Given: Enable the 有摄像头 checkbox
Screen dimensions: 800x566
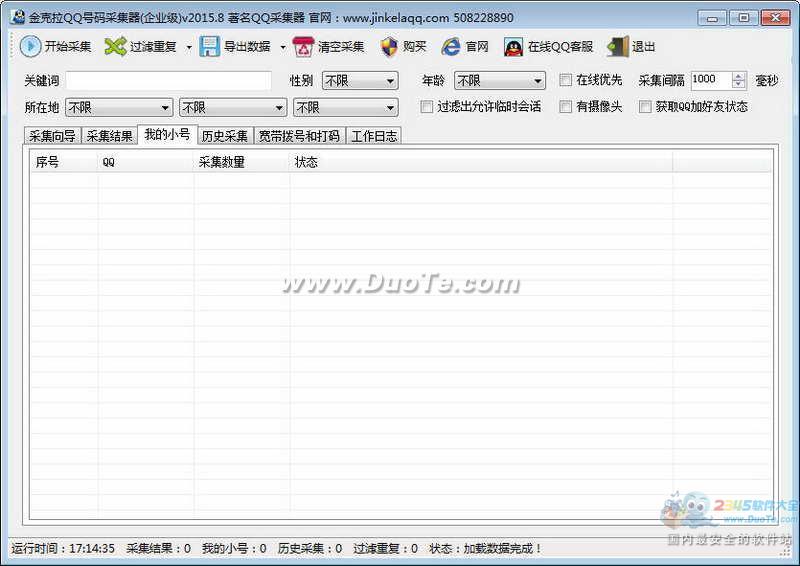Looking at the screenshot, I should pos(565,107).
